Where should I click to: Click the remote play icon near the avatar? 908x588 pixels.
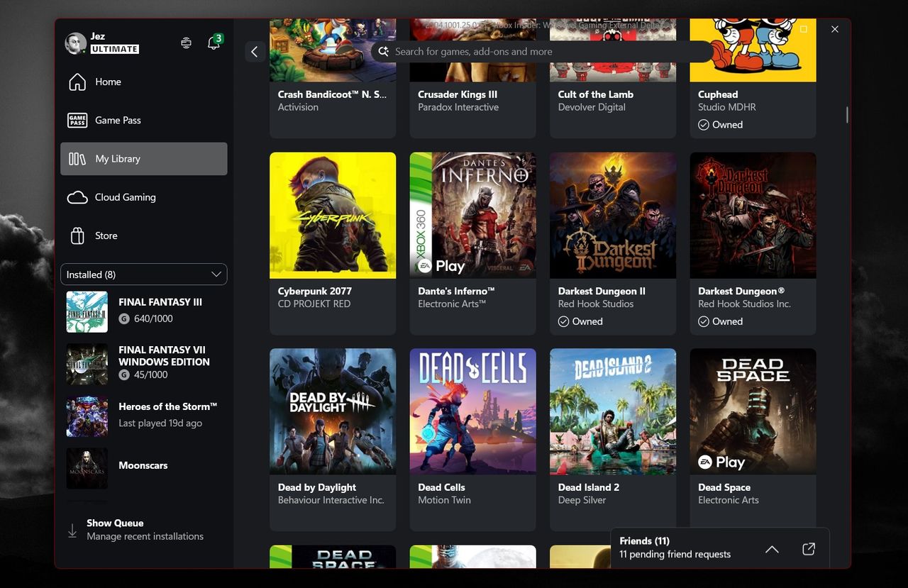(186, 43)
